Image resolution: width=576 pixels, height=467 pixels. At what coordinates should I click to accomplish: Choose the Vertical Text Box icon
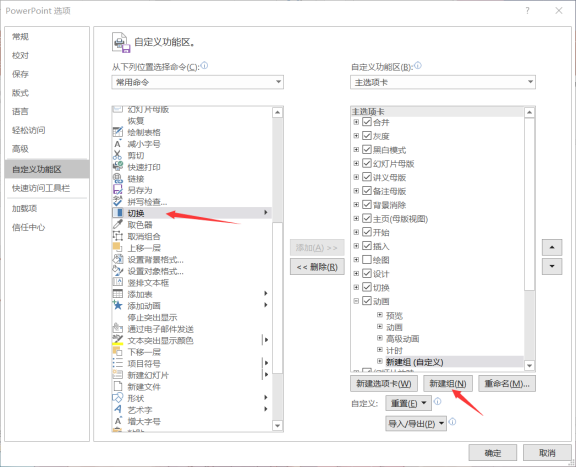point(118,283)
